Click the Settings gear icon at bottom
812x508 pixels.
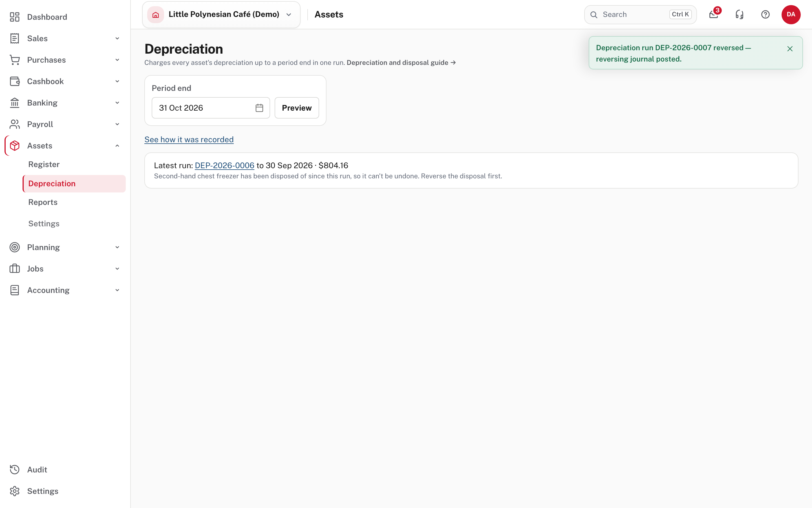point(14,491)
